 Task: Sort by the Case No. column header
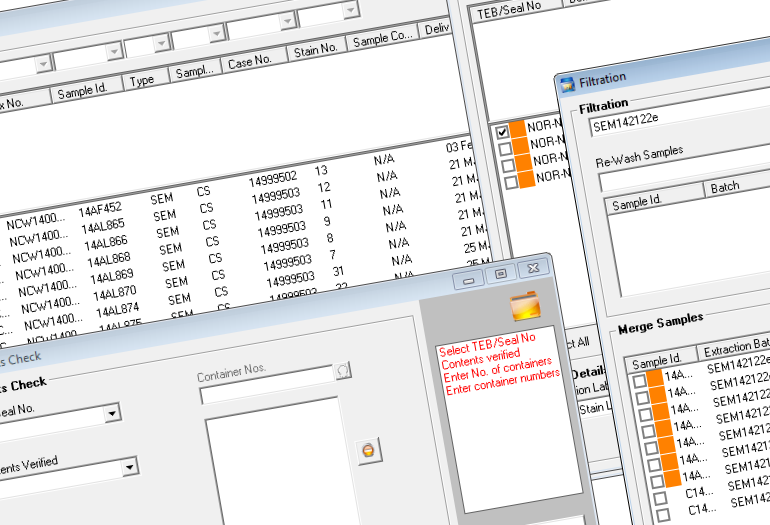[249, 61]
